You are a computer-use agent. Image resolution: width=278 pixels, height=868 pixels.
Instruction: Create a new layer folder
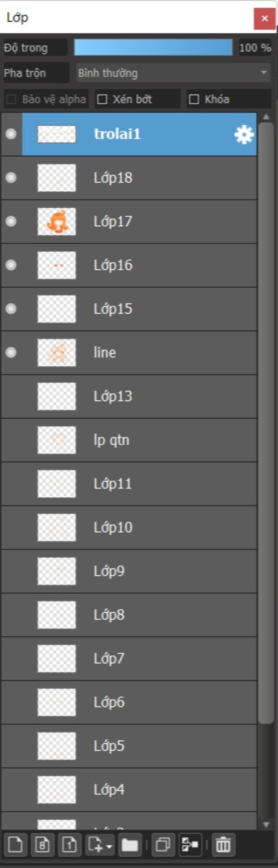tap(130, 845)
